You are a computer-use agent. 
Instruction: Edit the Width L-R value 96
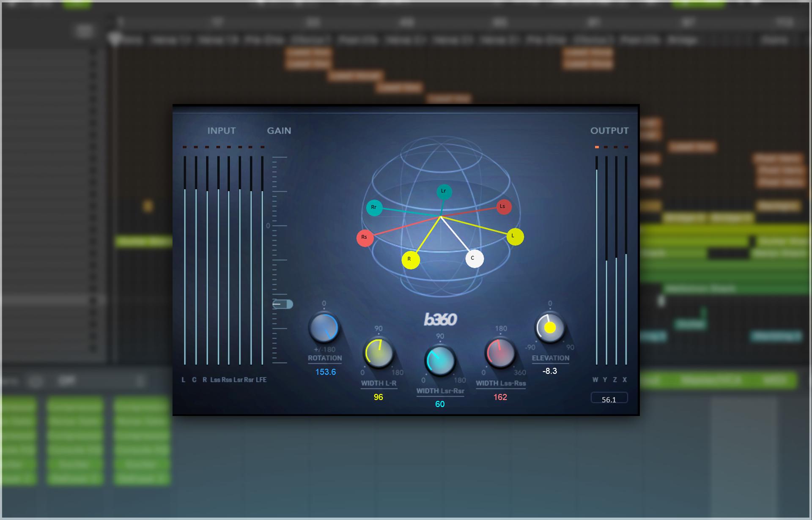click(x=379, y=397)
